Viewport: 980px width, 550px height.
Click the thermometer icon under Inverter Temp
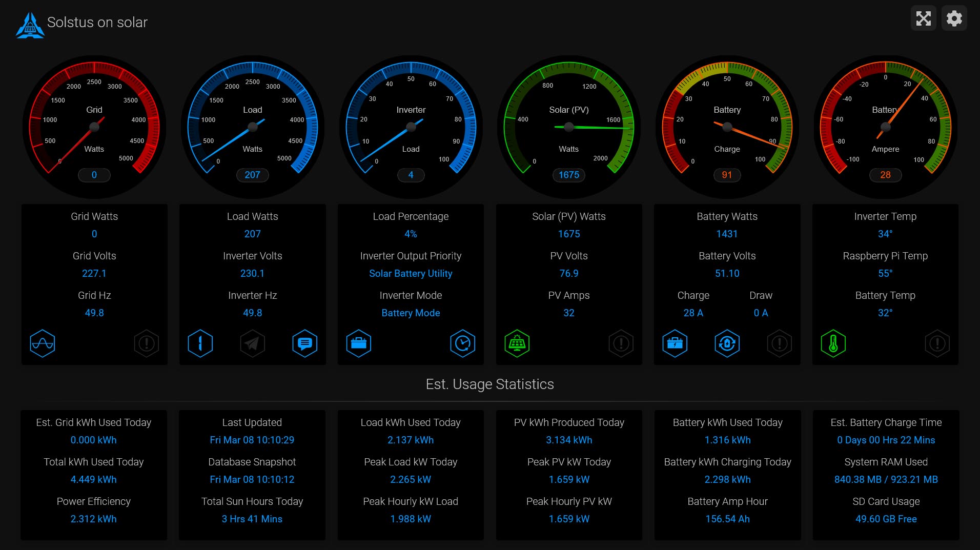coord(833,343)
